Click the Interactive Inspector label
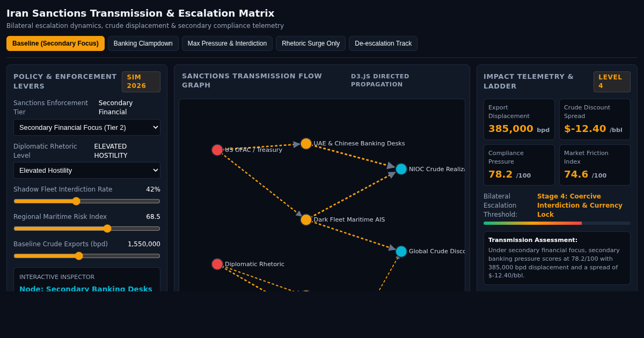 57,277
